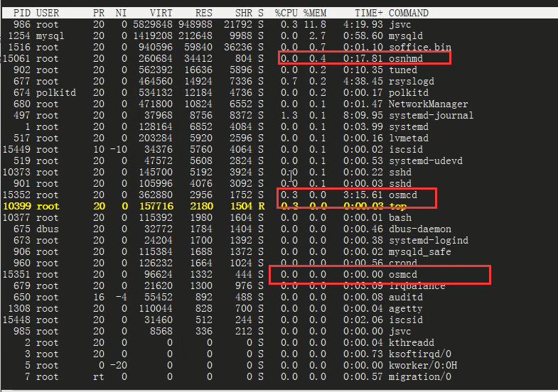
Task: Select the migration/0 process name
Action: (419, 376)
